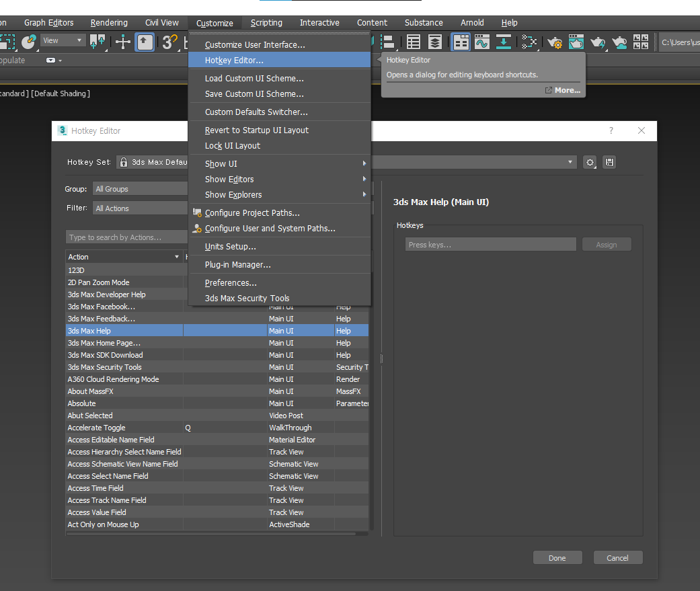Open Render Setup teapot-with-gear icon

(555, 42)
